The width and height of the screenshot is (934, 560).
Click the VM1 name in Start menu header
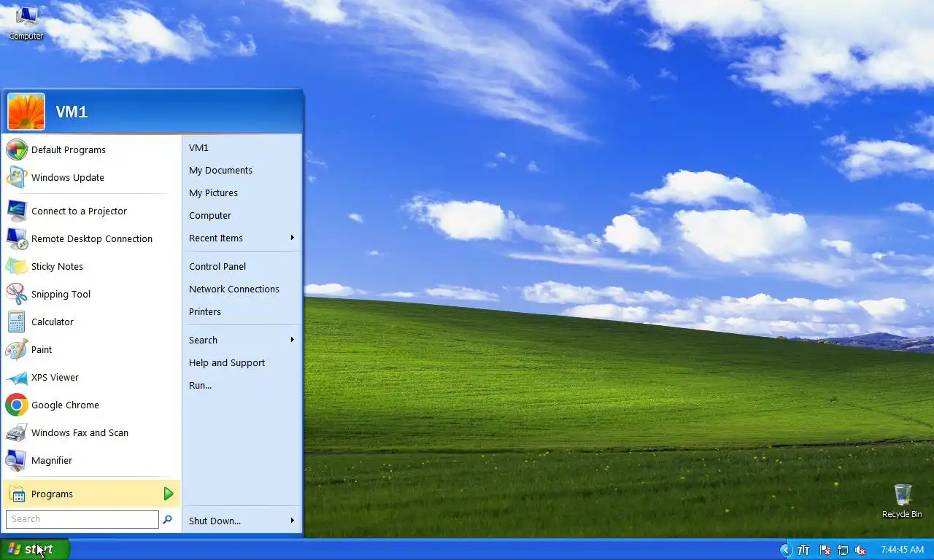(x=72, y=112)
